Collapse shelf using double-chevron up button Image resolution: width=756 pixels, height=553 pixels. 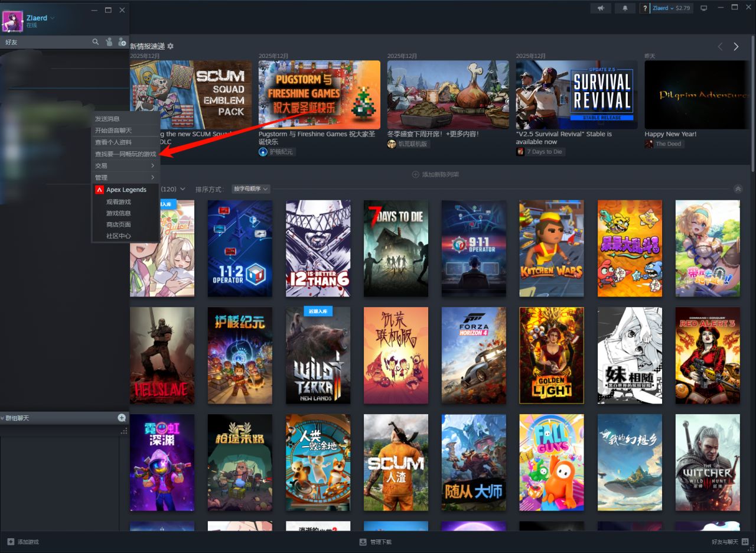[738, 189]
